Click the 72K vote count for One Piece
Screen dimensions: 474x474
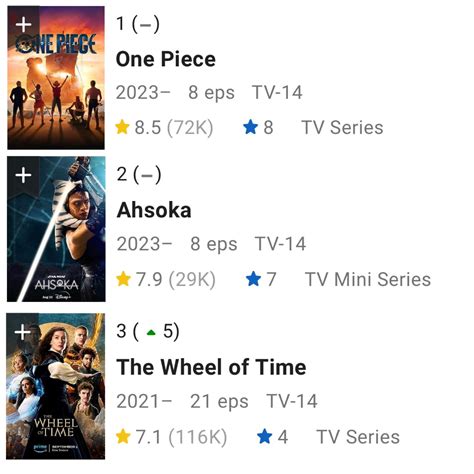pos(190,128)
